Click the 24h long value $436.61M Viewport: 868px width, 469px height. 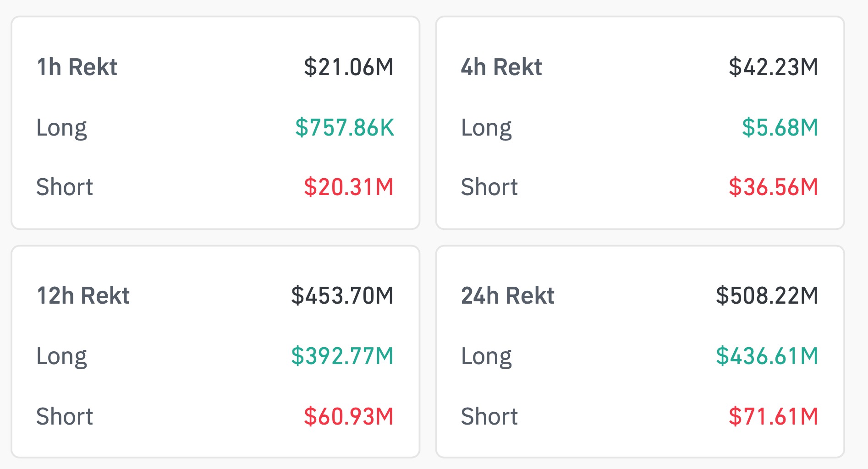pos(767,356)
